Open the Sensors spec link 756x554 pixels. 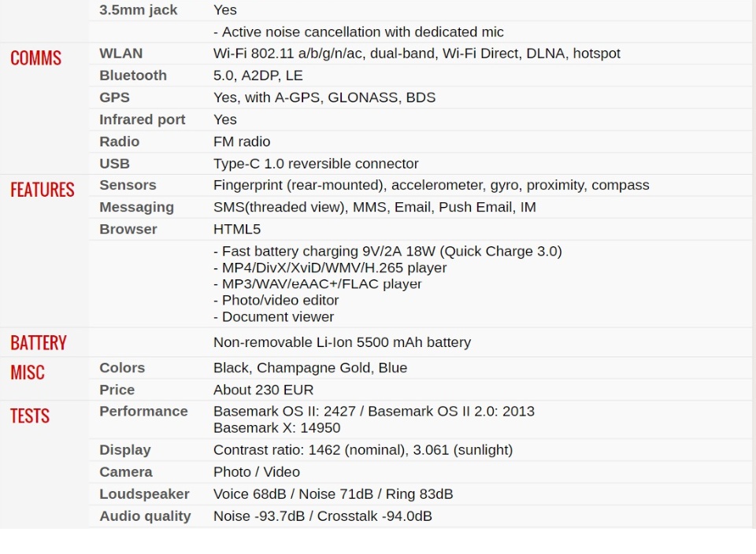pos(128,185)
